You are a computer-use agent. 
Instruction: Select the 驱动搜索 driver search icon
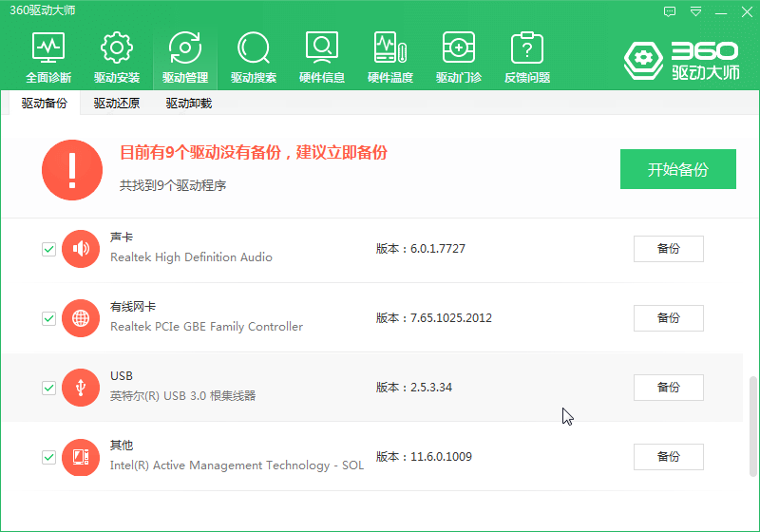pos(254,57)
